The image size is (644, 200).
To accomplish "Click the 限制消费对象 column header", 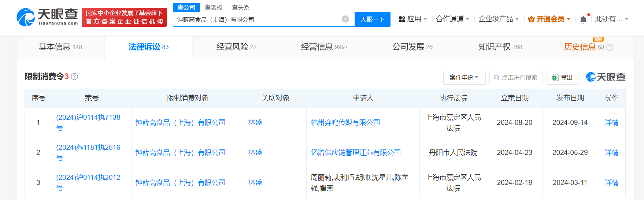I will point(188,98).
